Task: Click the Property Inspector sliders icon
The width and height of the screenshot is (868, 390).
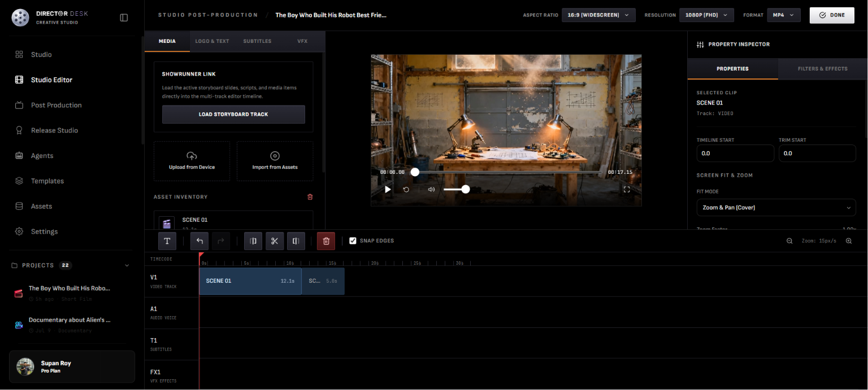Action: point(700,45)
